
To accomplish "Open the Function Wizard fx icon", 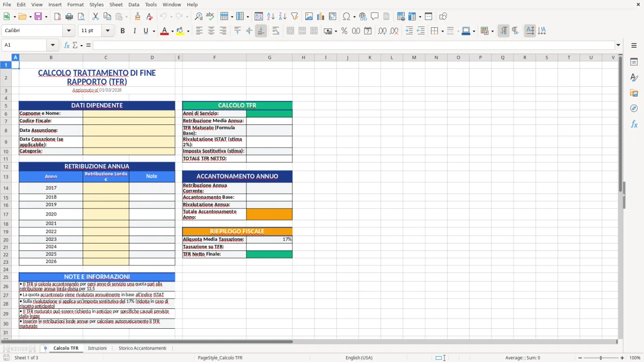I will [67, 45].
